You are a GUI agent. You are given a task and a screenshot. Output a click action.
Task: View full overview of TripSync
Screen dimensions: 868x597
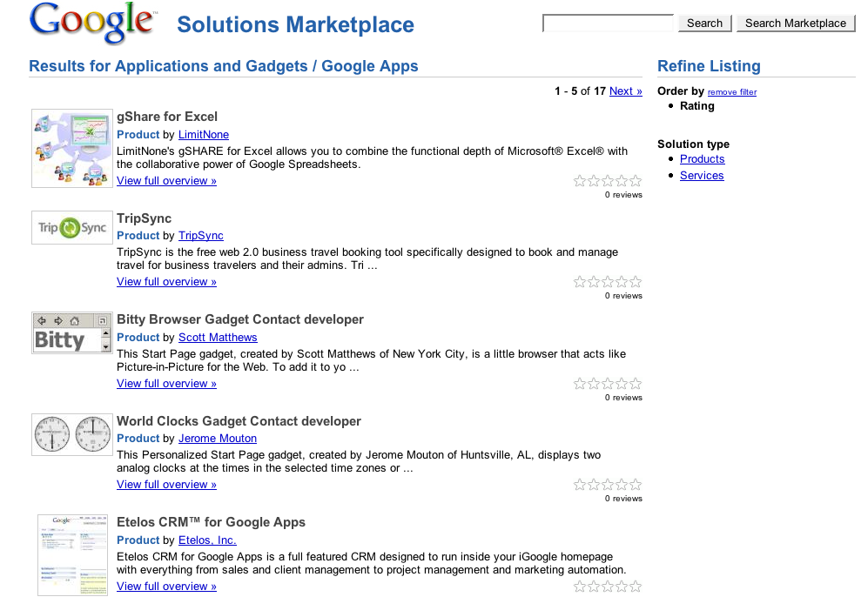click(166, 282)
